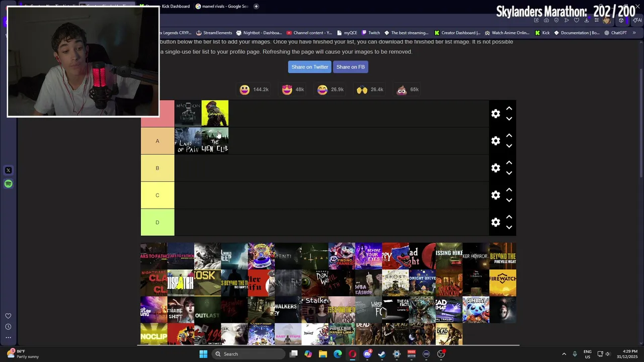Viewport: 644px width, 362px height.
Task: Show hidden system tray icons
Action: (x=564, y=354)
